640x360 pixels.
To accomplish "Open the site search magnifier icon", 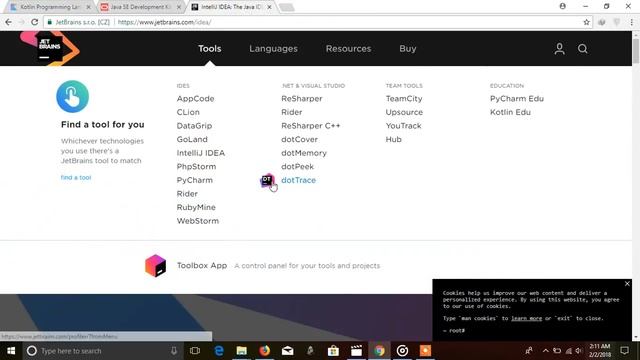I will (582, 49).
